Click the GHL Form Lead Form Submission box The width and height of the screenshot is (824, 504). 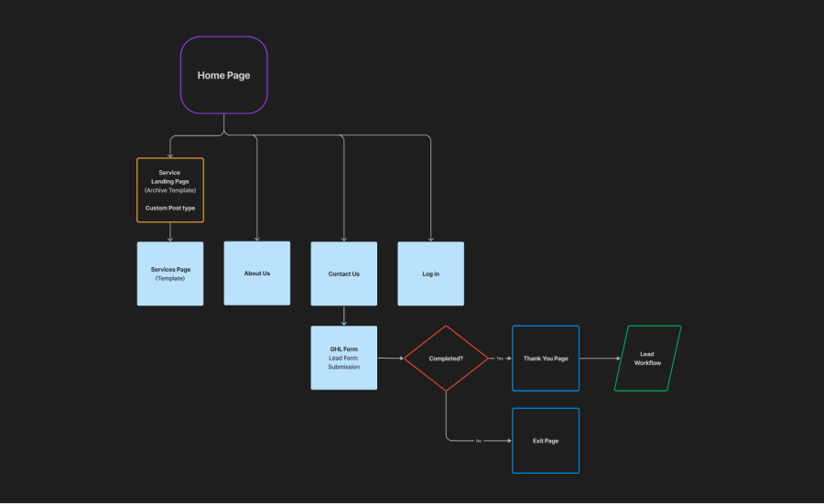tap(343, 358)
